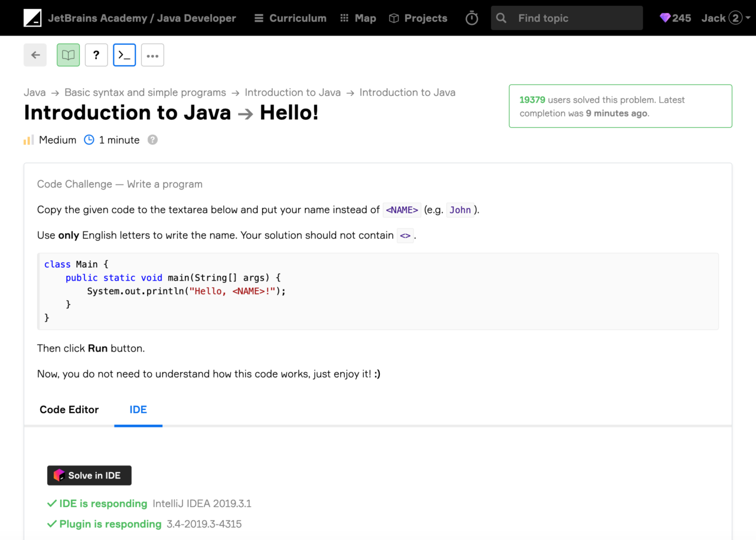
Task: Select the IDE tab
Action: pyautogui.click(x=138, y=409)
